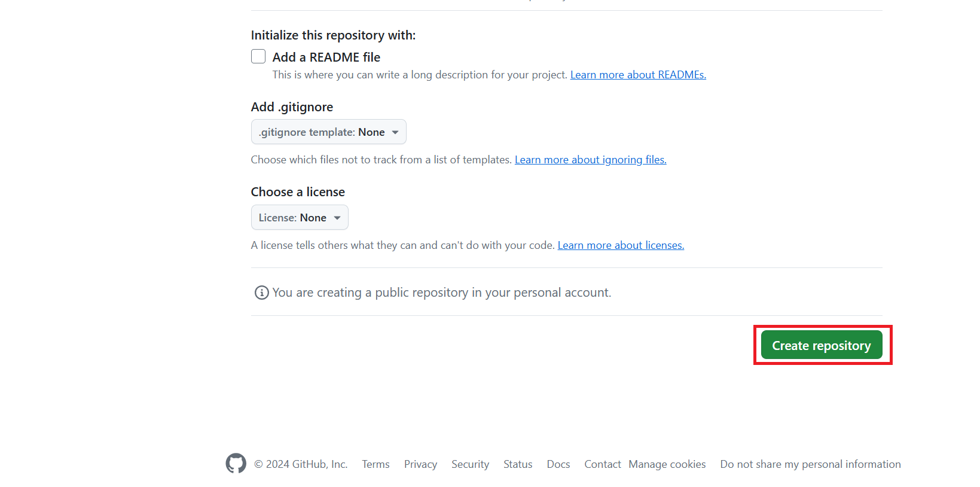This screenshot has height=487, width=980.
Task: Open the Security page from footer
Action: (470, 464)
